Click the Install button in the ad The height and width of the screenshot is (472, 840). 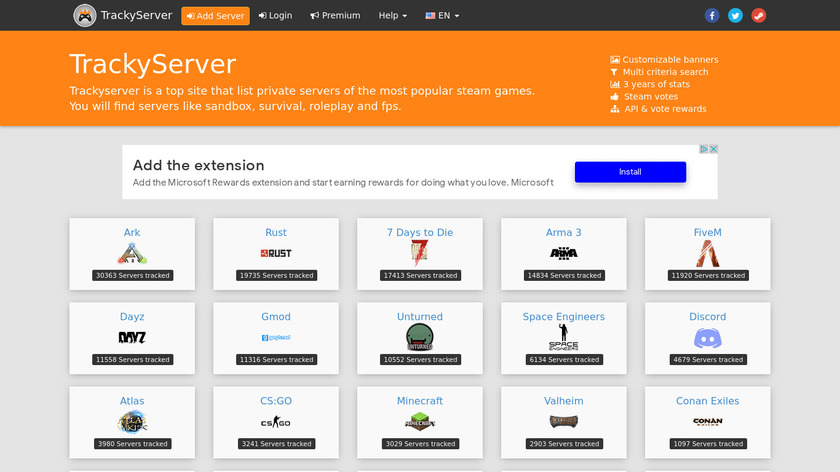click(631, 172)
